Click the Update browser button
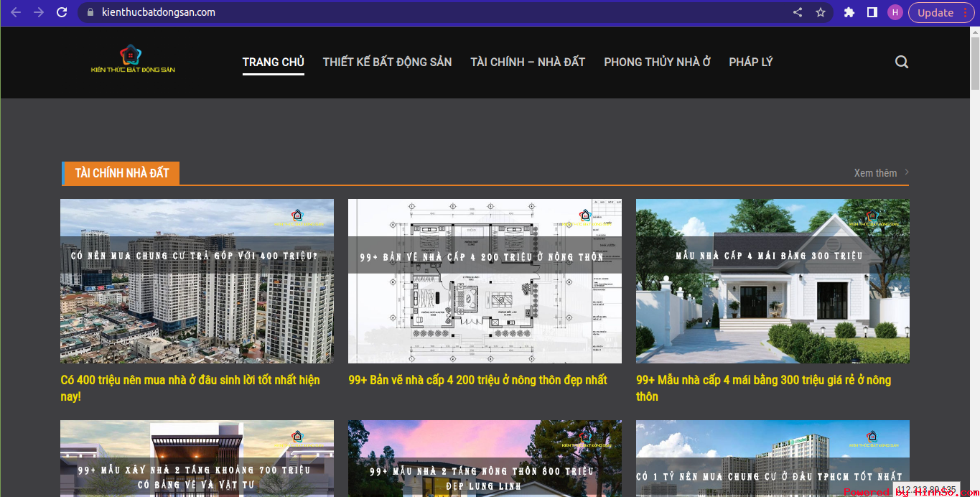The width and height of the screenshot is (980, 497). [x=941, y=12]
